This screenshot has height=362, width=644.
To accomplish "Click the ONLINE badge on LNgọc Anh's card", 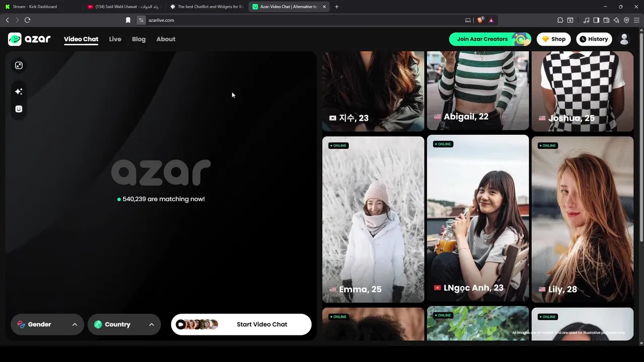I will click(x=443, y=144).
